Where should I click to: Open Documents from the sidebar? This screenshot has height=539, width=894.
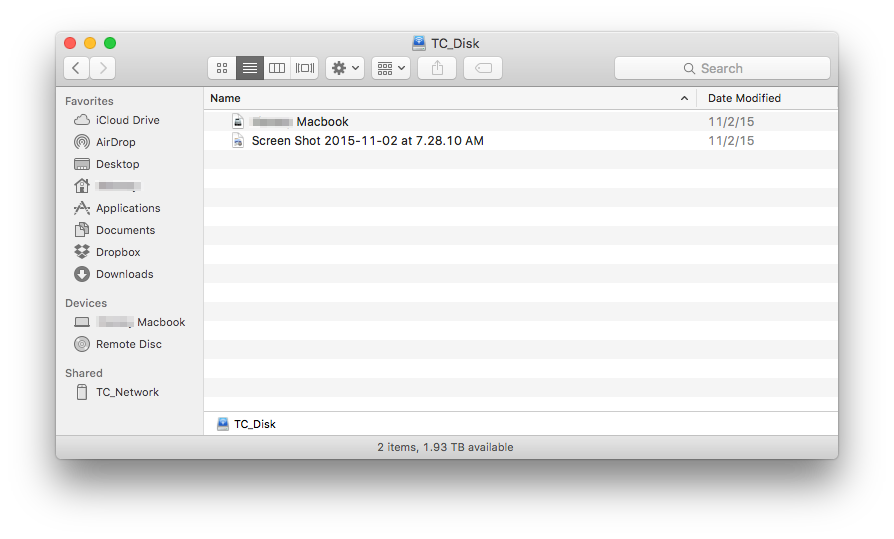(114, 230)
